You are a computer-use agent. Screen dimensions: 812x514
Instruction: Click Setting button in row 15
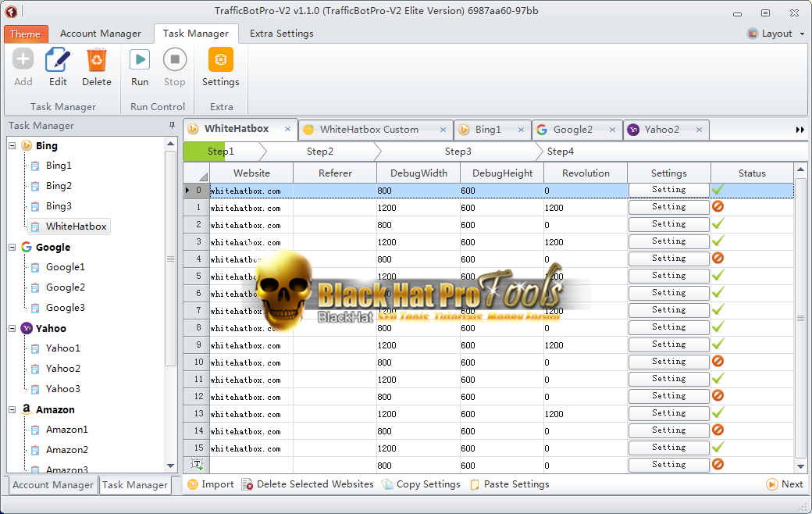click(x=668, y=448)
